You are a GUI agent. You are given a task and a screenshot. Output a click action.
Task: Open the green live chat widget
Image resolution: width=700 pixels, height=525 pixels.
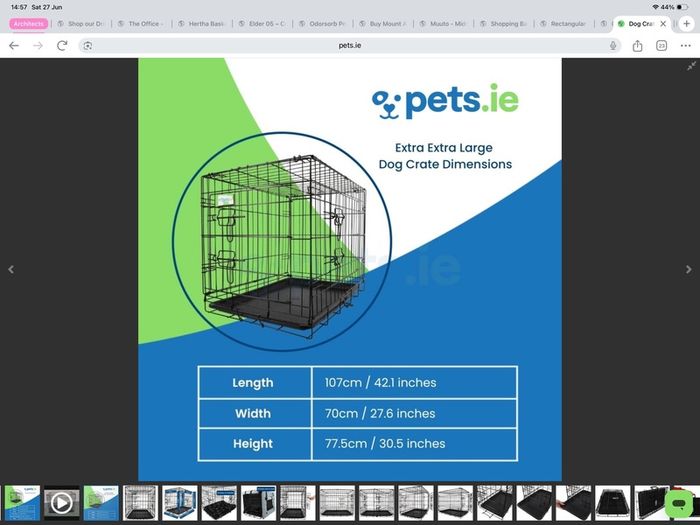[679, 504]
